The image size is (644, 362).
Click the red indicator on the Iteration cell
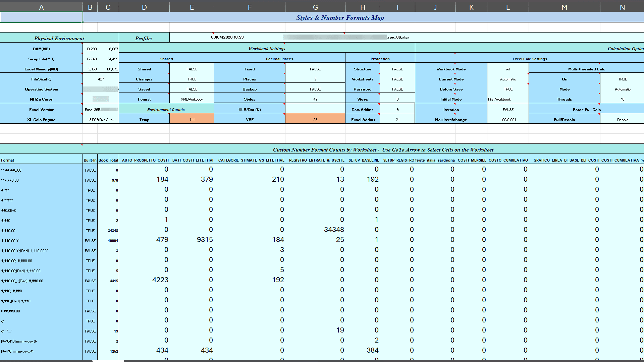coord(455,104)
